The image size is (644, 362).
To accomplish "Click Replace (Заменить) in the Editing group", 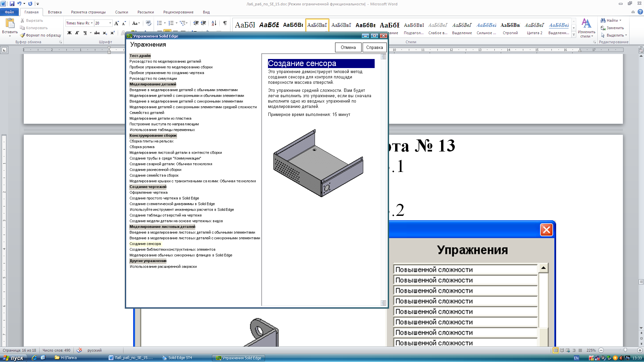I will coord(612,28).
